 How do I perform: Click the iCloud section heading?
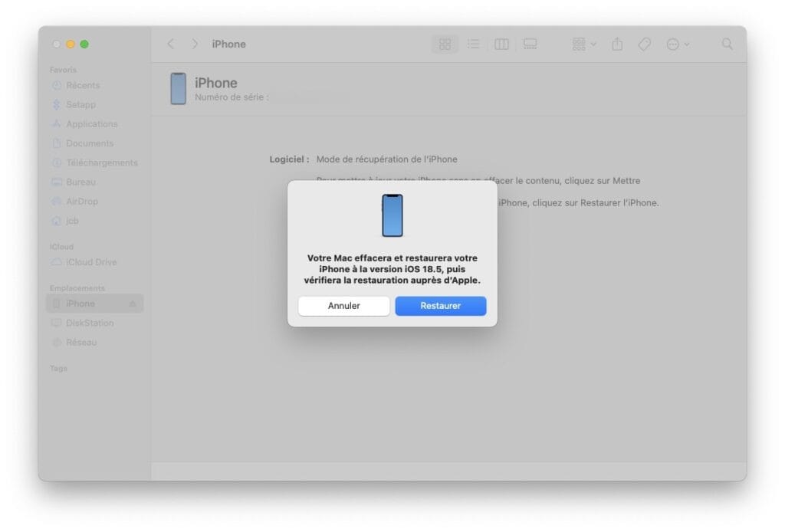coord(61,247)
